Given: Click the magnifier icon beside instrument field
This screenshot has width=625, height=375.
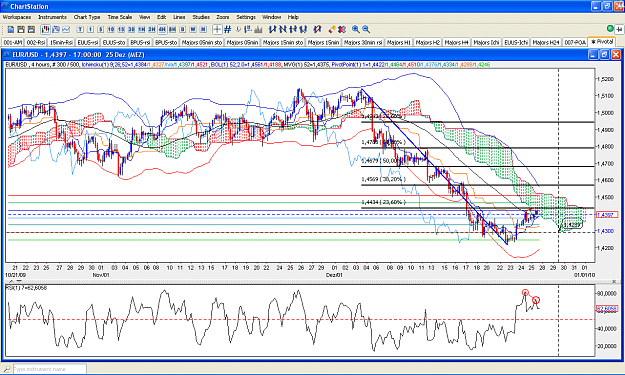Looking at the screenshot, I should [7, 369].
